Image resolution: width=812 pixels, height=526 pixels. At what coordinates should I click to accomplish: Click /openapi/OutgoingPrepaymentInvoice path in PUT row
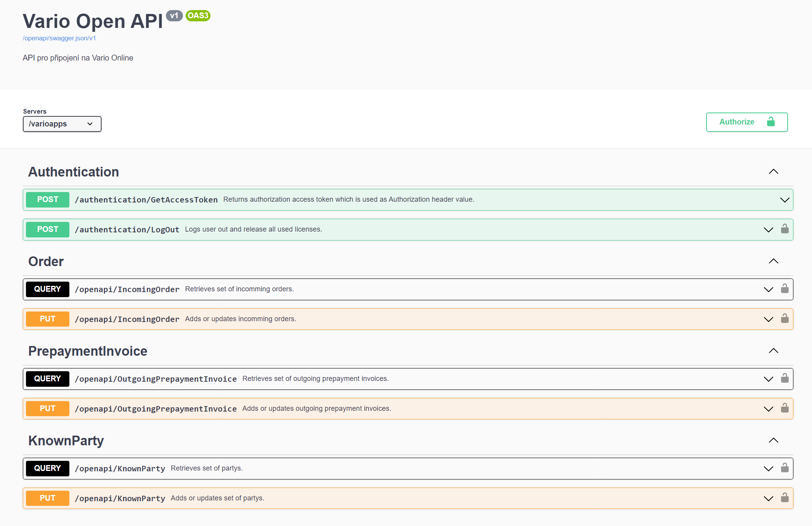(x=156, y=409)
